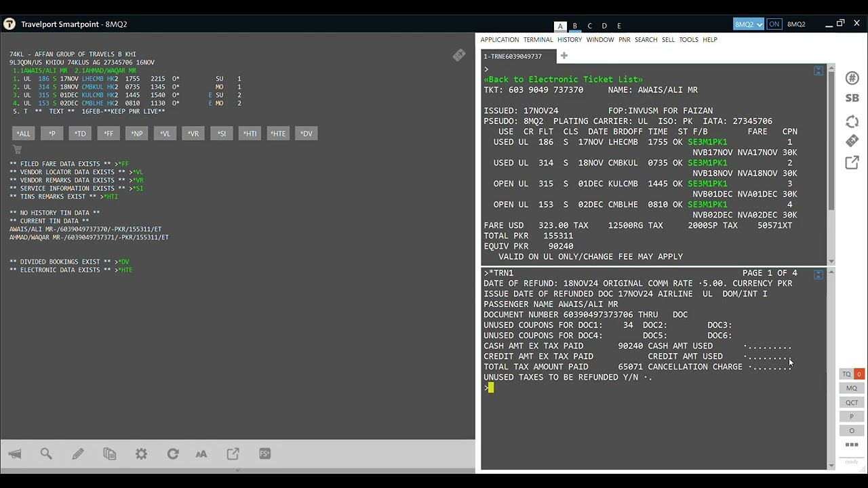Click the *HTE button
Image resolution: width=868 pixels, height=488 pixels.
(278, 134)
